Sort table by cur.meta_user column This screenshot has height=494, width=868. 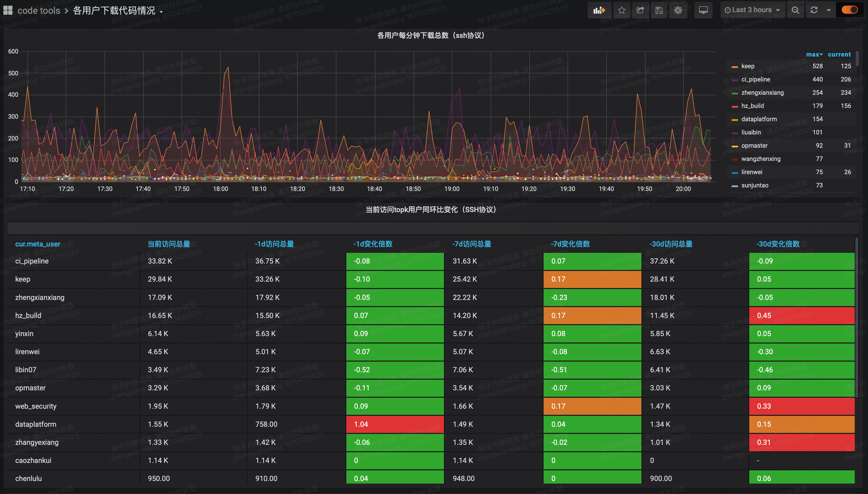[38, 244]
